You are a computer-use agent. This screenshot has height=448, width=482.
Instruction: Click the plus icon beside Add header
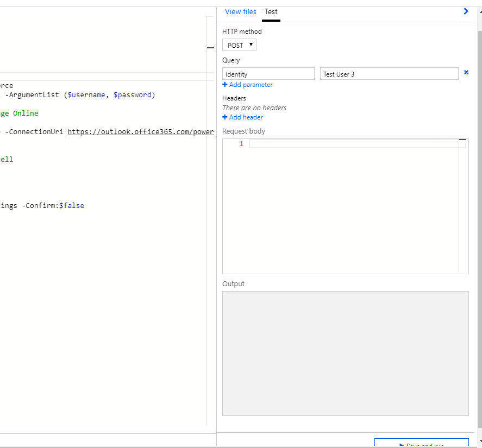pyautogui.click(x=225, y=117)
